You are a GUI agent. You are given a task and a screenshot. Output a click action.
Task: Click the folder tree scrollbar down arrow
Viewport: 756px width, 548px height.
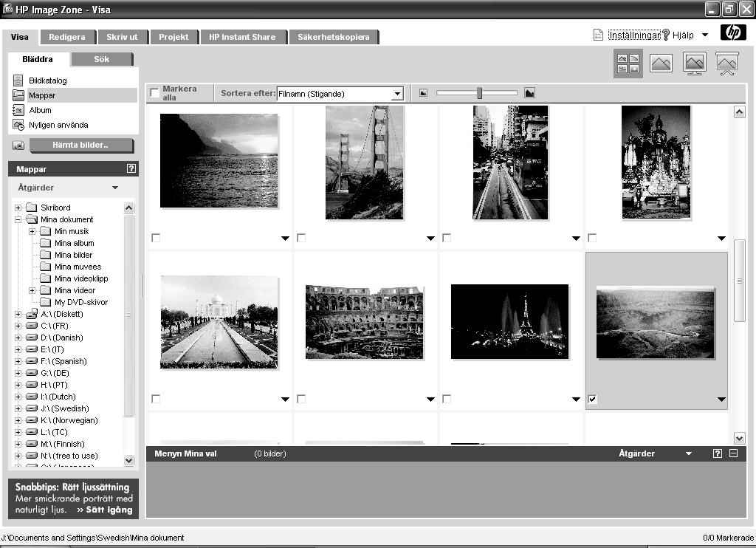[128, 460]
